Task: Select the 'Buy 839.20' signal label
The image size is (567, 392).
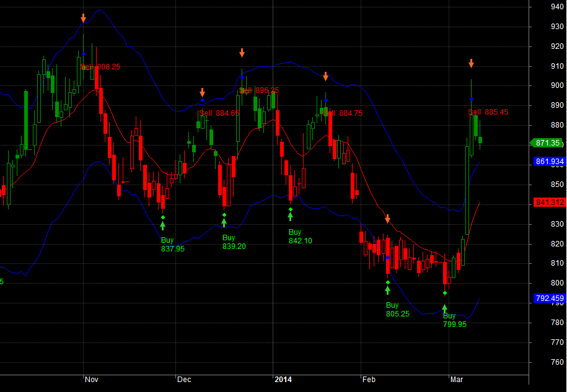Action: [234, 242]
